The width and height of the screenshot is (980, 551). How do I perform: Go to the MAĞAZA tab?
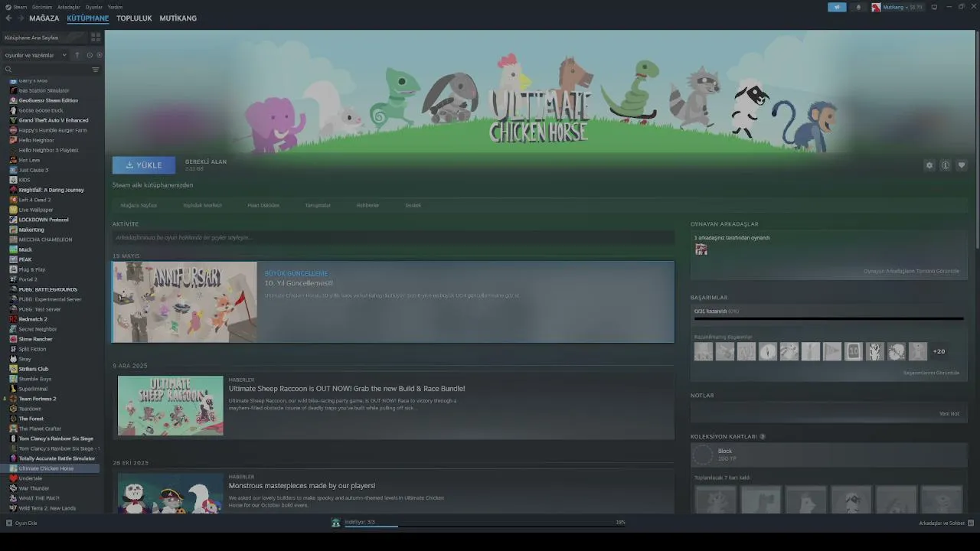tap(44, 18)
